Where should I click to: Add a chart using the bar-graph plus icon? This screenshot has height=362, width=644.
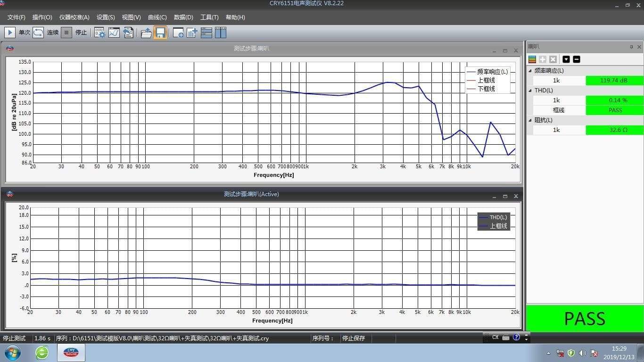click(192, 33)
